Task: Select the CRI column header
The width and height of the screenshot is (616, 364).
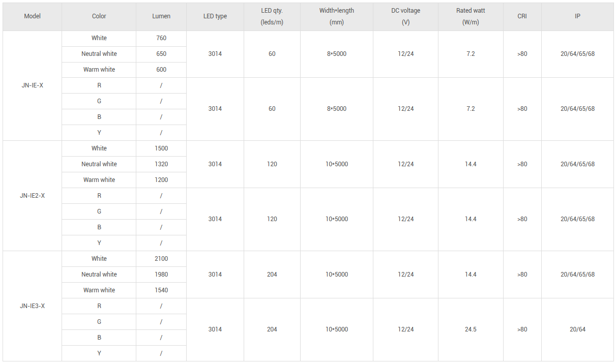Action: click(x=522, y=16)
